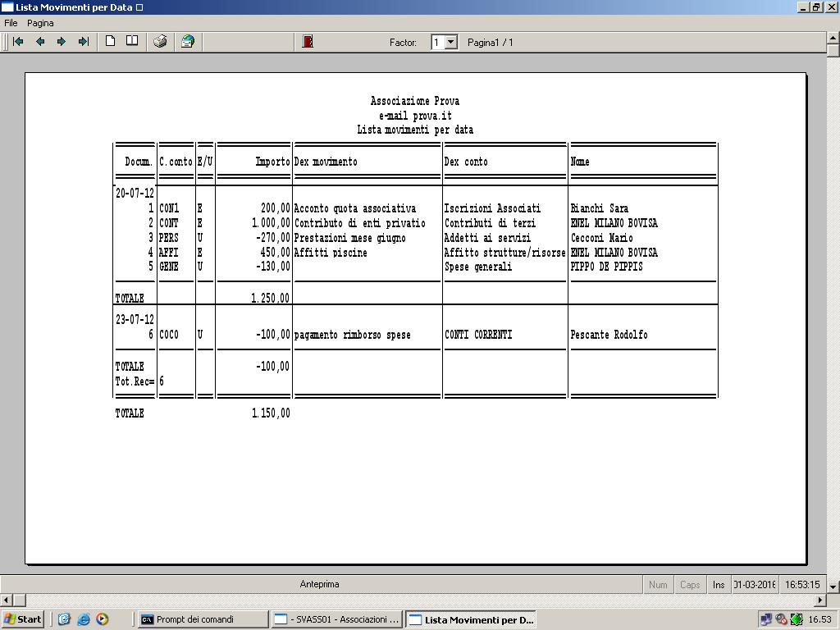Launch Internet Explorer quick launch icon

(84, 619)
